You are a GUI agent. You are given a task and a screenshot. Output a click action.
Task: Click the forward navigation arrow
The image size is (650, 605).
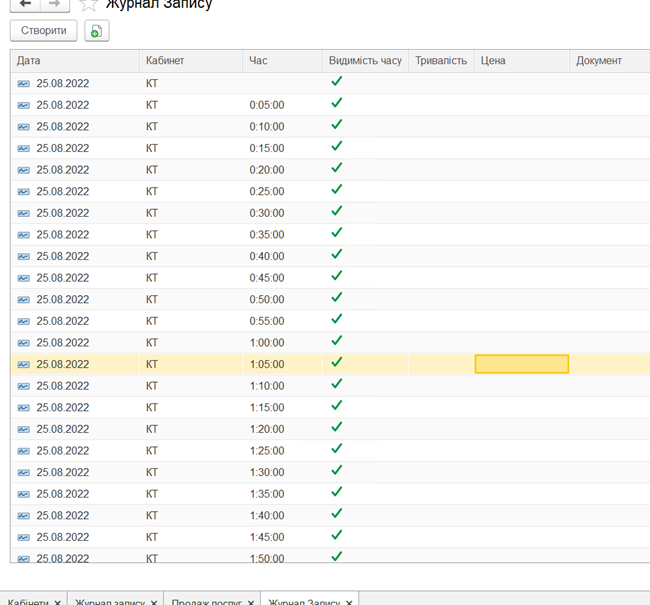pyautogui.click(x=54, y=4)
